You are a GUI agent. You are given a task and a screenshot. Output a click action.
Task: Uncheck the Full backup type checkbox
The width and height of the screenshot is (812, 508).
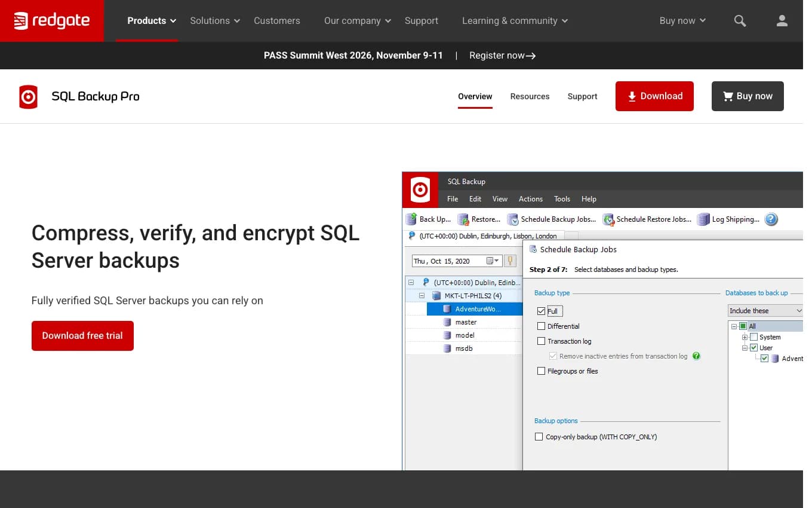[541, 311]
